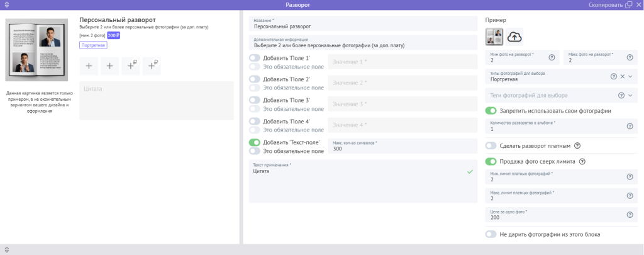
Task: Click the 'Название' input field
Action: tap(363, 26)
